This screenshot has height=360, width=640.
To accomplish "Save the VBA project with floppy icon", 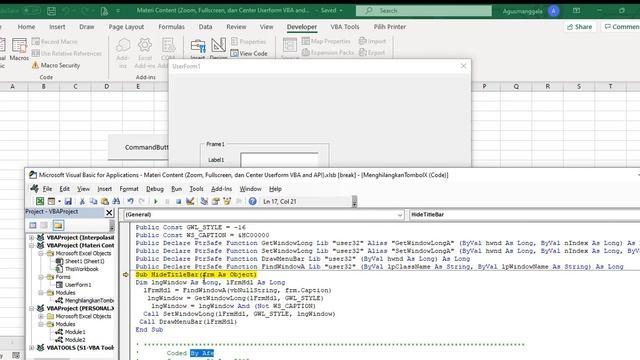I will click(68, 201).
